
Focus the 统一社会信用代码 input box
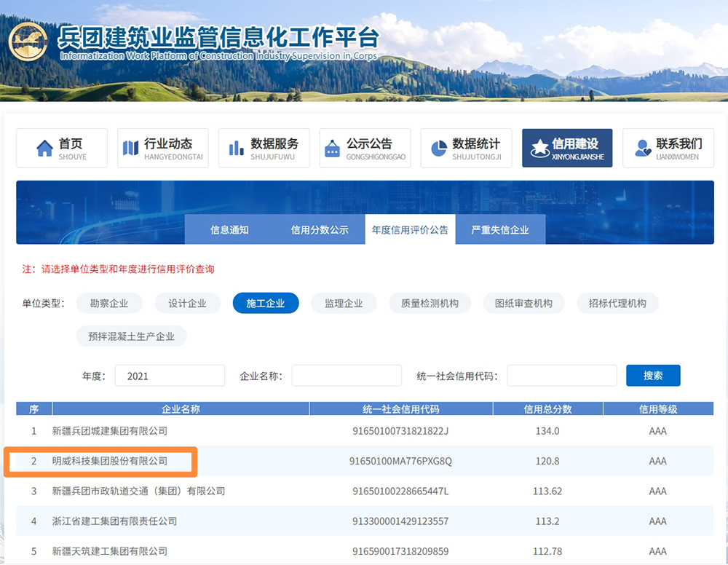click(562, 376)
